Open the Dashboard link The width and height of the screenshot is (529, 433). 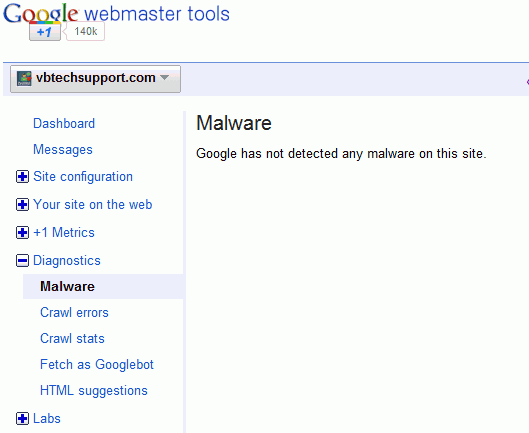(x=64, y=124)
